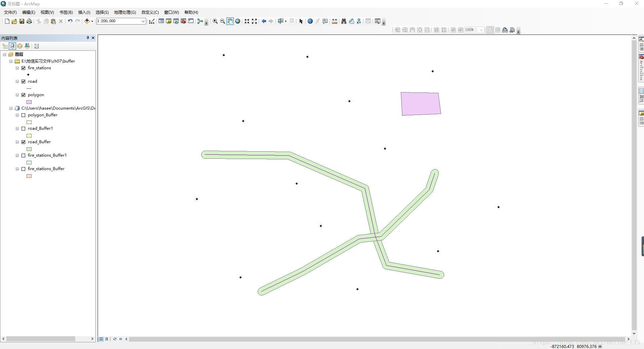Open the ArcToolbox window icon
The width and height of the screenshot is (644, 349).
183,21
